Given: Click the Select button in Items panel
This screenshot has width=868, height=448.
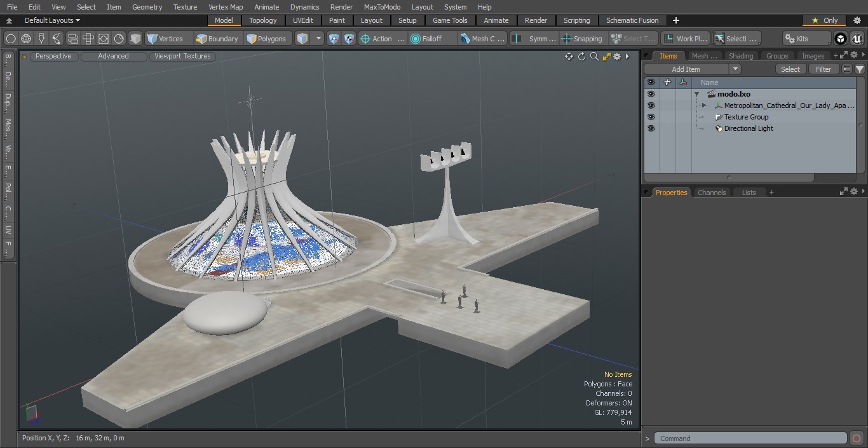Looking at the screenshot, I should pyautogui.click(x=790, y=69).
